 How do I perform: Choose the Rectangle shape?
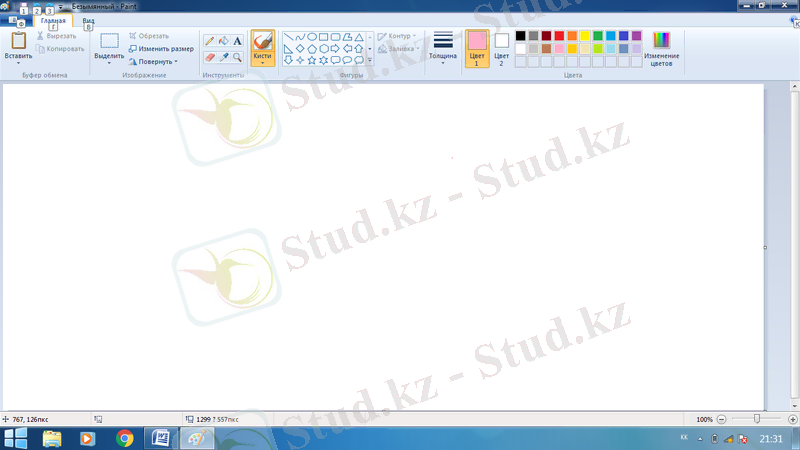click(323, 37)
